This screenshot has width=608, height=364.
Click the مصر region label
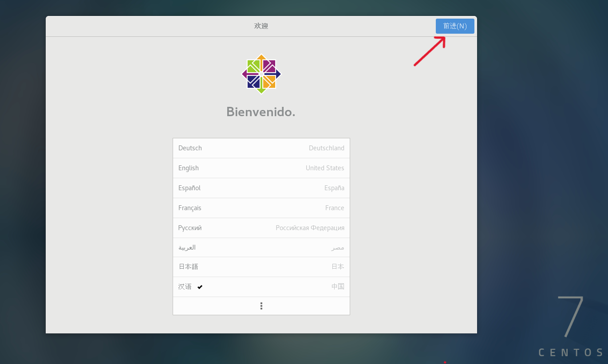click(x=338, y=247)
